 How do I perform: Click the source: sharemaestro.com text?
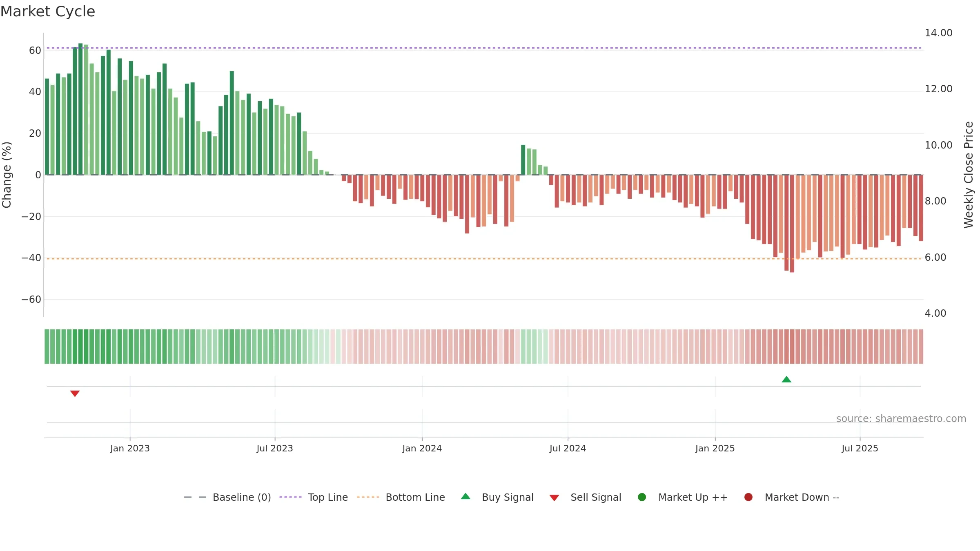point(901,419)
